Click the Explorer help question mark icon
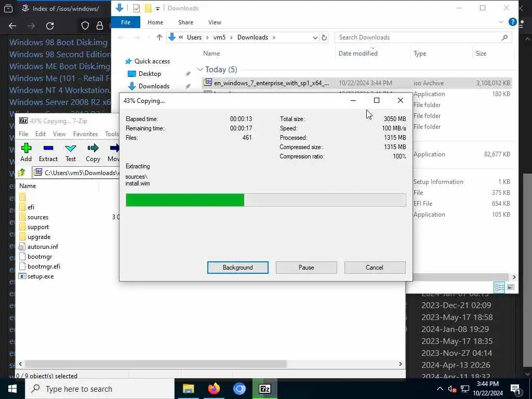The image size is (532, 399). [x=512, y=22]
